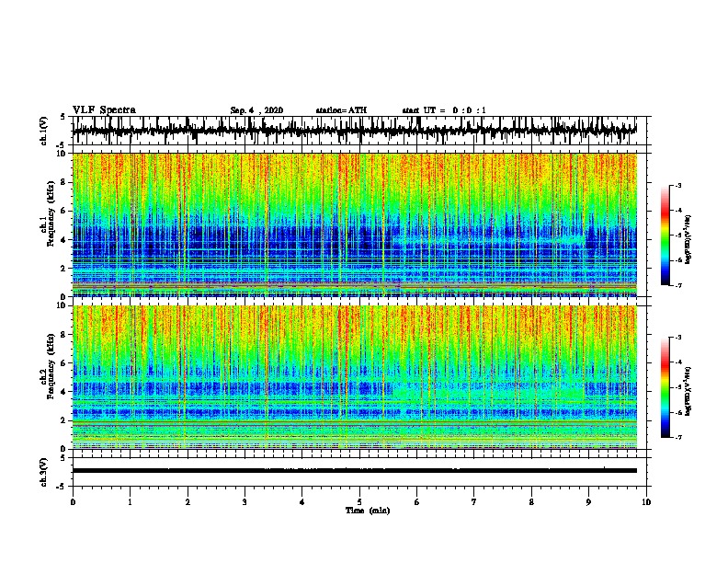Viewport: 728px width, 563px height.
Task: Click the "ch.3(V)" waveform axis label
Action: click(44, 472)
